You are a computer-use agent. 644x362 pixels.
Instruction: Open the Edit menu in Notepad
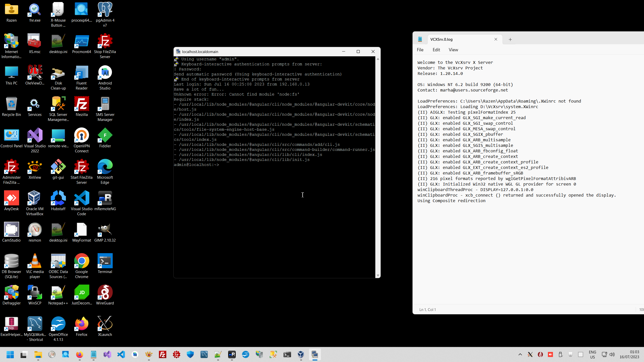tap(436, 50)
